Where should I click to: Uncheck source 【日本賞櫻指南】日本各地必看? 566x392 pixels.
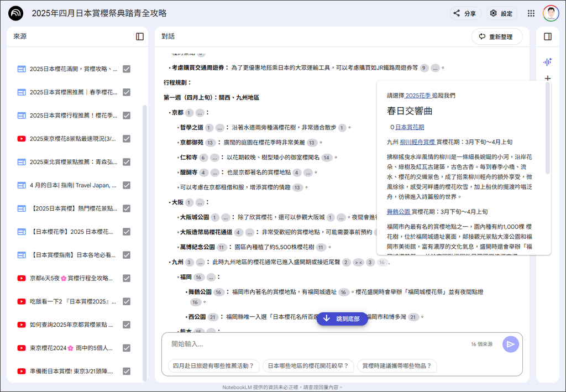[127, 255]
